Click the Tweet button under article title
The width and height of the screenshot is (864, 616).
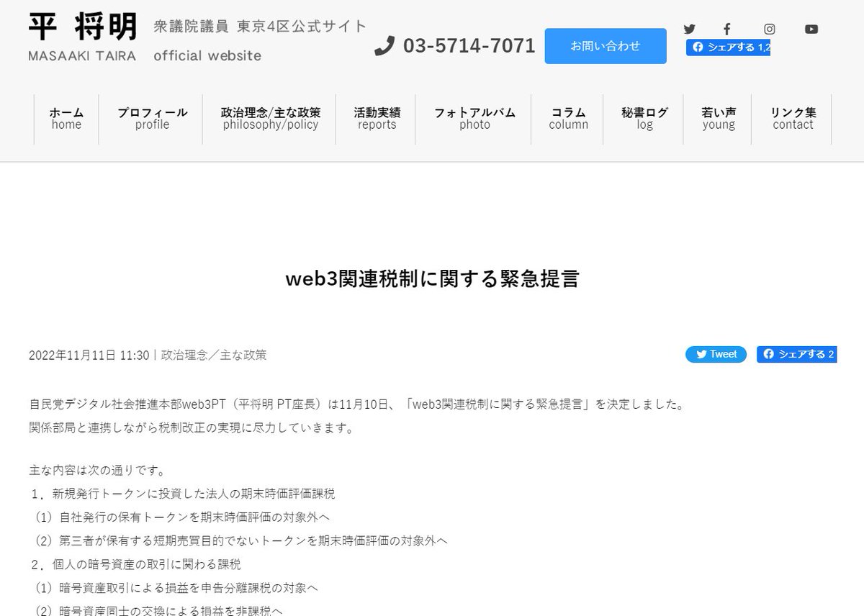click(x=716, y=354)
